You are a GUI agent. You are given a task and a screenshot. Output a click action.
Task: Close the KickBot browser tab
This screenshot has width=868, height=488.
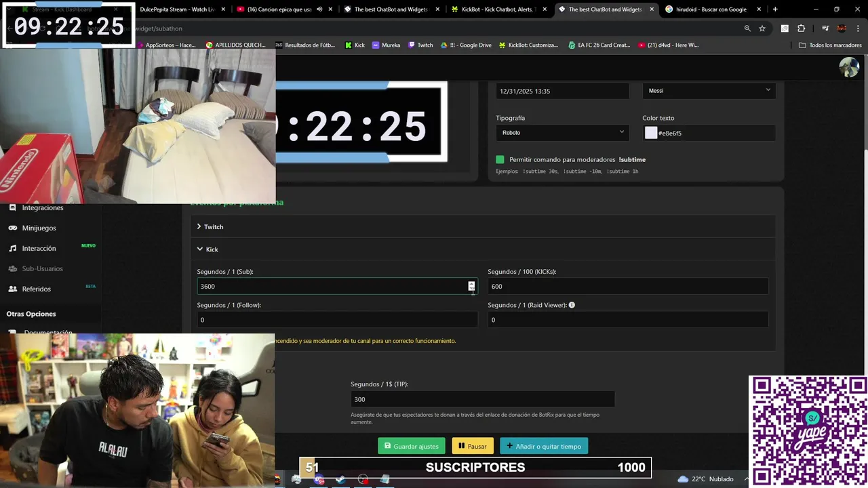point(545,9)
